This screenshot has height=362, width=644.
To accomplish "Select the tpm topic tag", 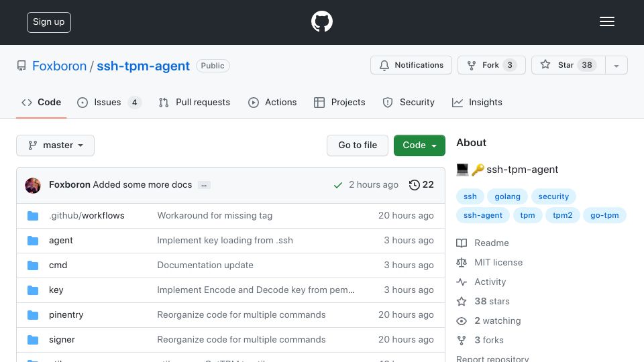I will 527,215.
